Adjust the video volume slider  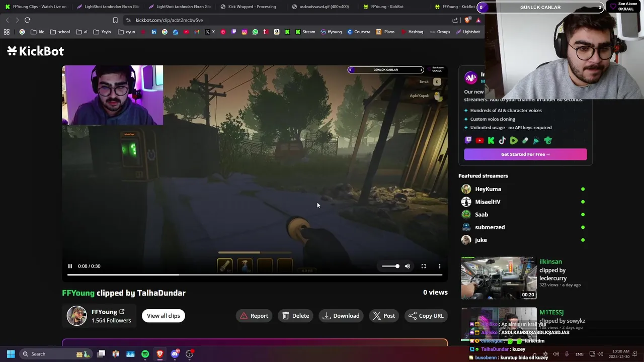390,266
